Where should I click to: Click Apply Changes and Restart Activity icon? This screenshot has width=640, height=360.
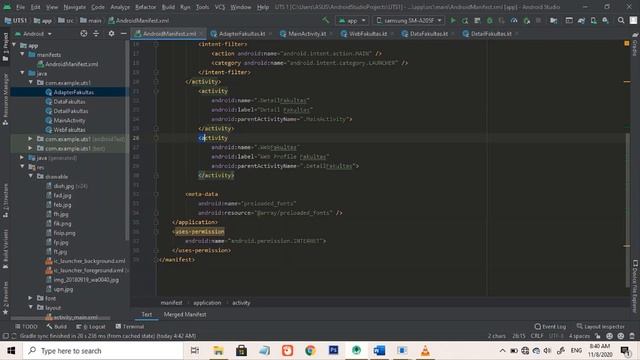465,20
